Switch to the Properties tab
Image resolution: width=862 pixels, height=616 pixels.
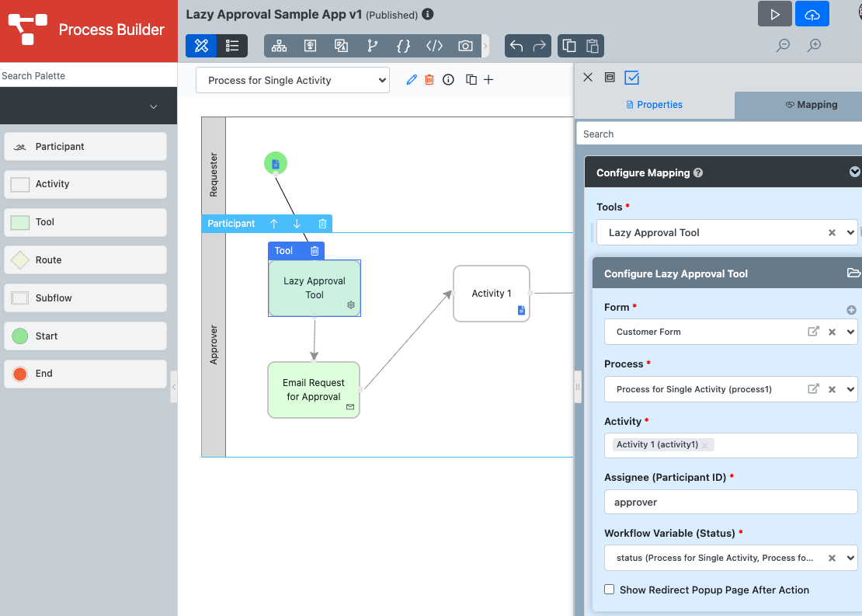click(654, 105)
